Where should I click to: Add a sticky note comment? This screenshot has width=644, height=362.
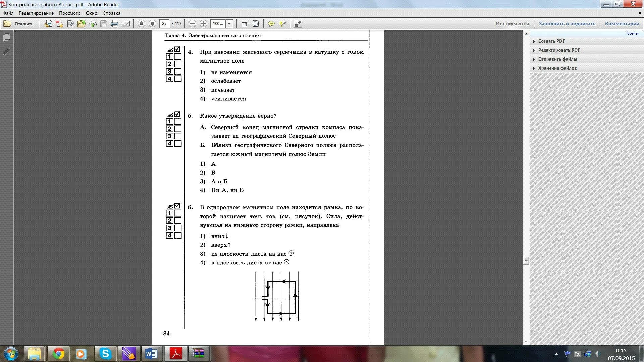(x=271, y=24)
